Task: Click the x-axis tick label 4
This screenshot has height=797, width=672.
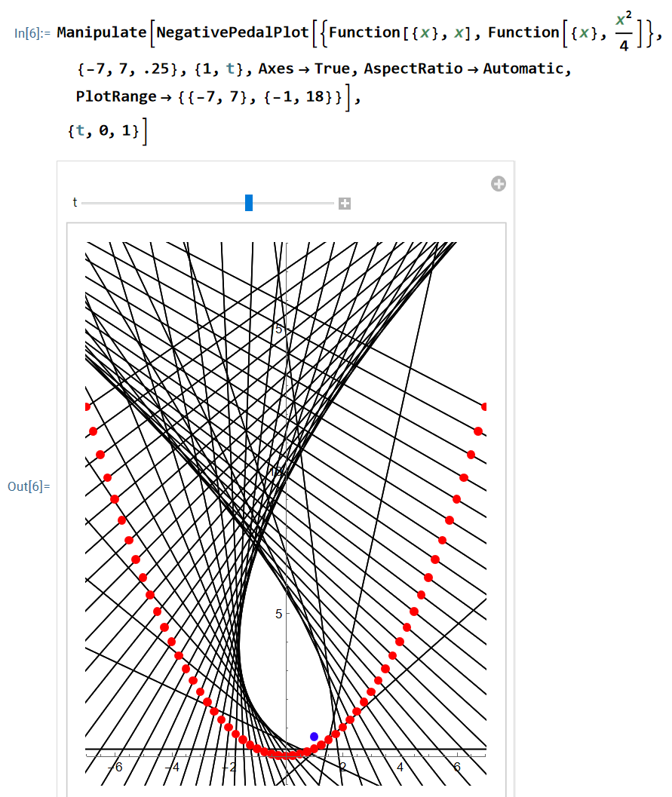Action: tap(400, 767)
